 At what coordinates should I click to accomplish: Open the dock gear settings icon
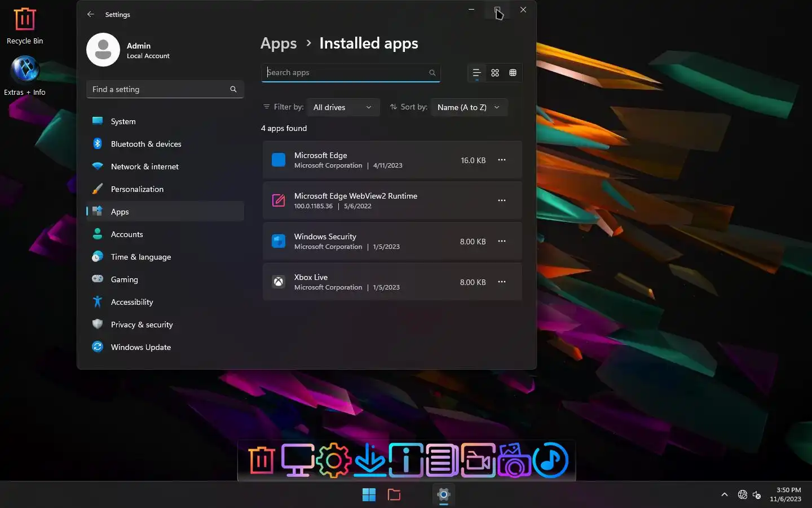pyautogui.click(x=334, y=461)
